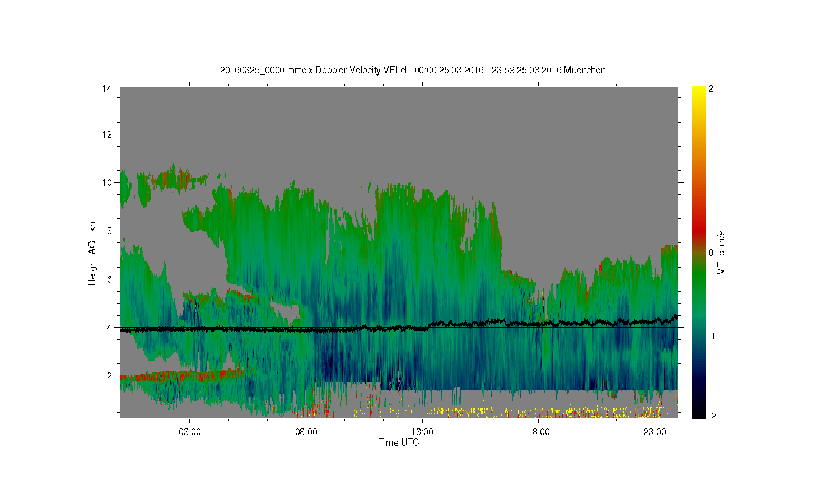The height and width of the screenshot is (504, 840).
Task: Click the "Muenchen" location label in the title
Action: [585, 70]
